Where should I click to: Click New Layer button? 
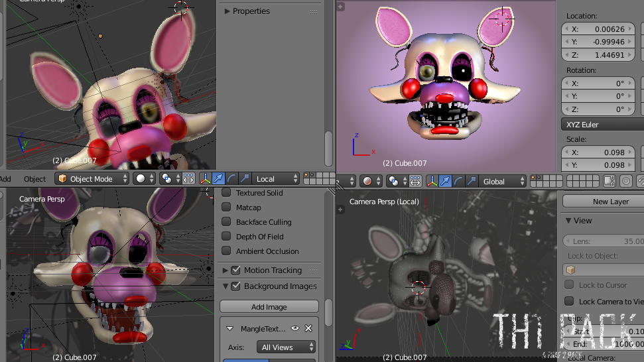[x=604, y=201]
